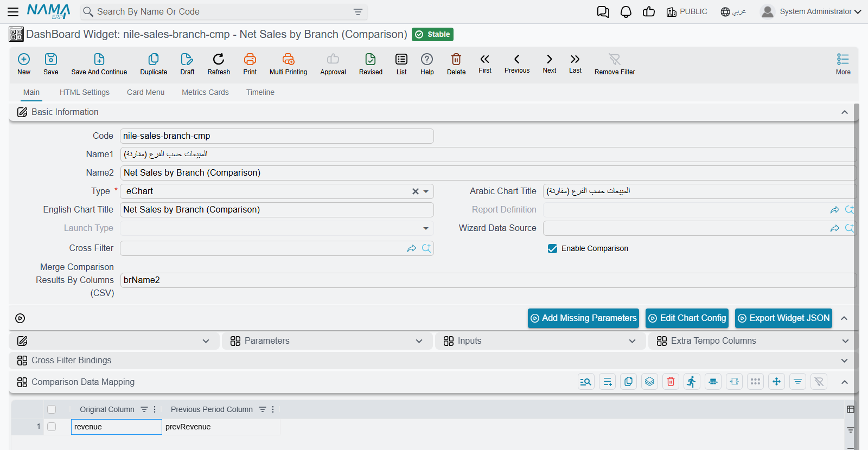Click the search-rows icon in Comparison Data Mapping
The image size is (868, 450).
pyautogui.click(x=586, y=382)
